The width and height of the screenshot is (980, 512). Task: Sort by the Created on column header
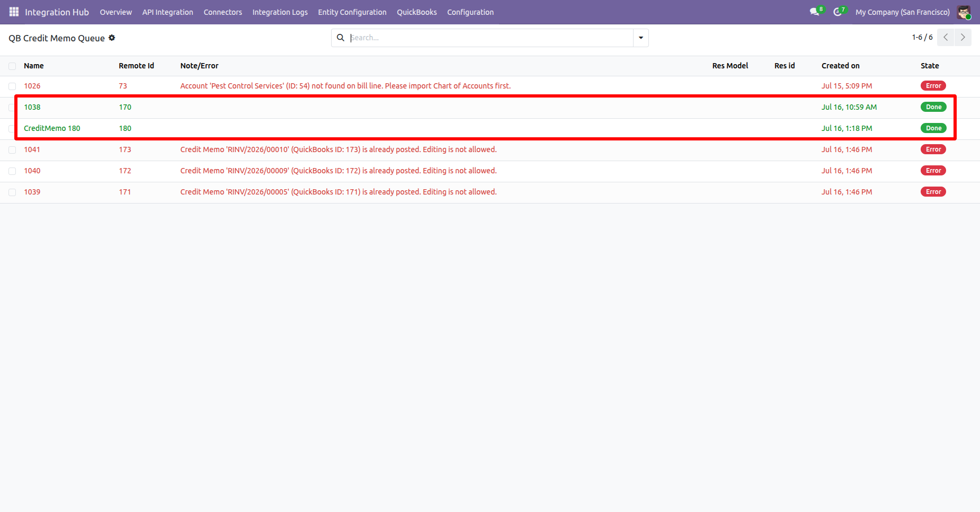(840, 66)
